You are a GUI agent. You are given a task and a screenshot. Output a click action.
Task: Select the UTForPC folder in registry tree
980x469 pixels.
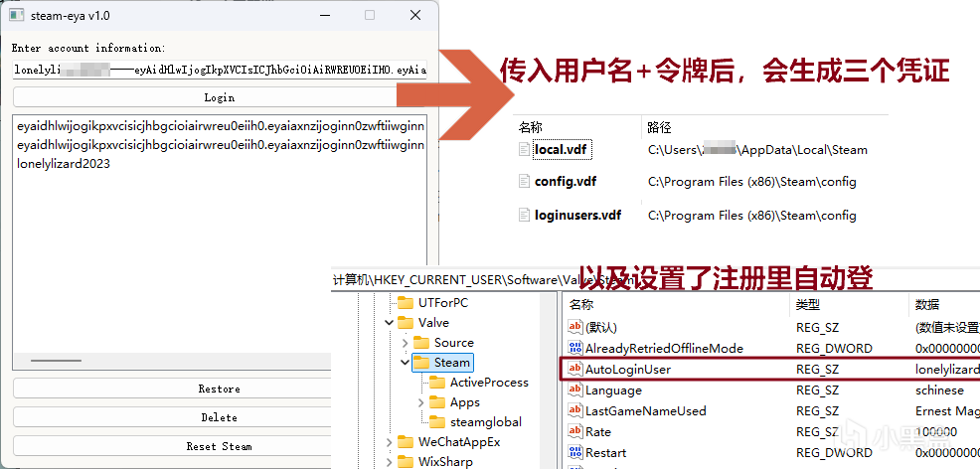(x=443, y=303)
